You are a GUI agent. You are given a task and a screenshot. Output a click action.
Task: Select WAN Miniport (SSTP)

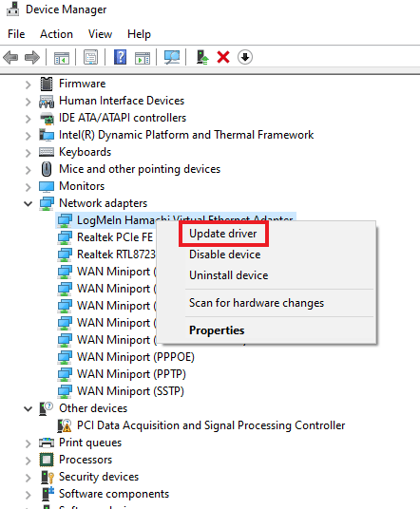[x=130, y=391]
